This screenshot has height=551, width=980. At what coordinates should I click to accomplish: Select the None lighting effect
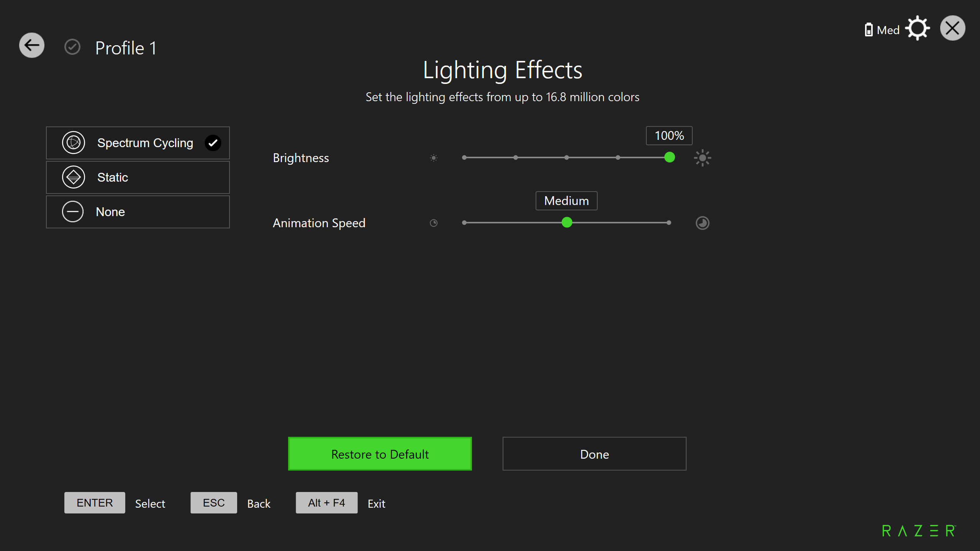tap(138, 212)
